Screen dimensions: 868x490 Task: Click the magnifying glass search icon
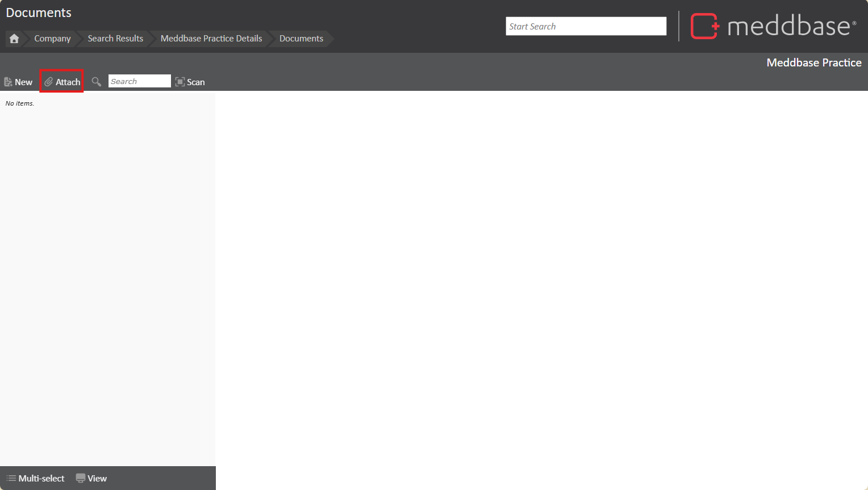pyautogui.click(x=97, y=82)
